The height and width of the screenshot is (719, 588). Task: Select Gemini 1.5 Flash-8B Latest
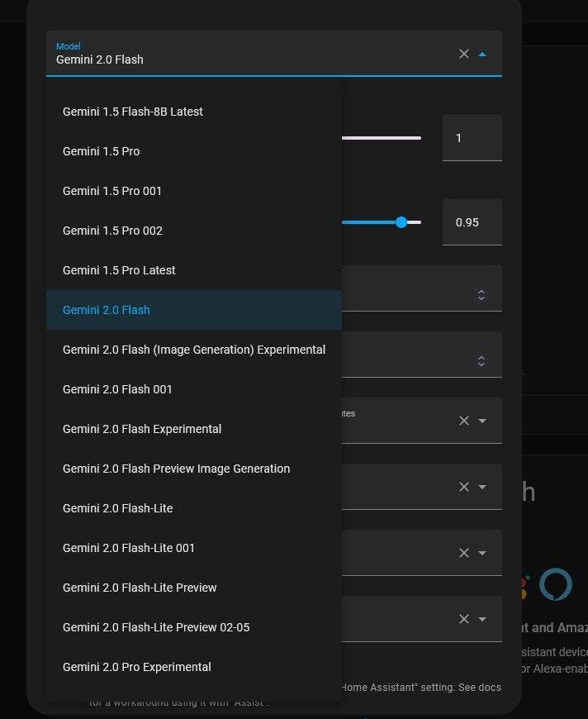coord(133,112)
